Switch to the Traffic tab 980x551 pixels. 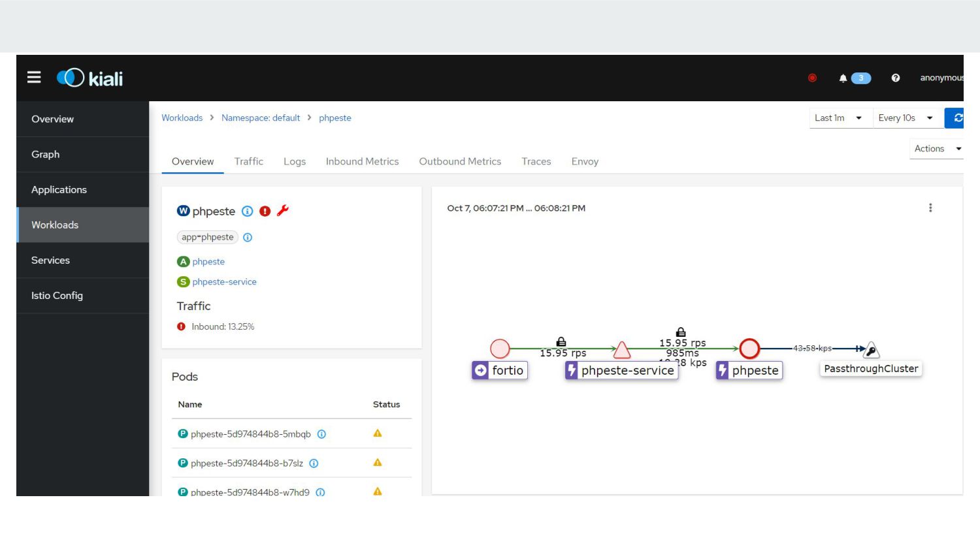pos(249,161)
